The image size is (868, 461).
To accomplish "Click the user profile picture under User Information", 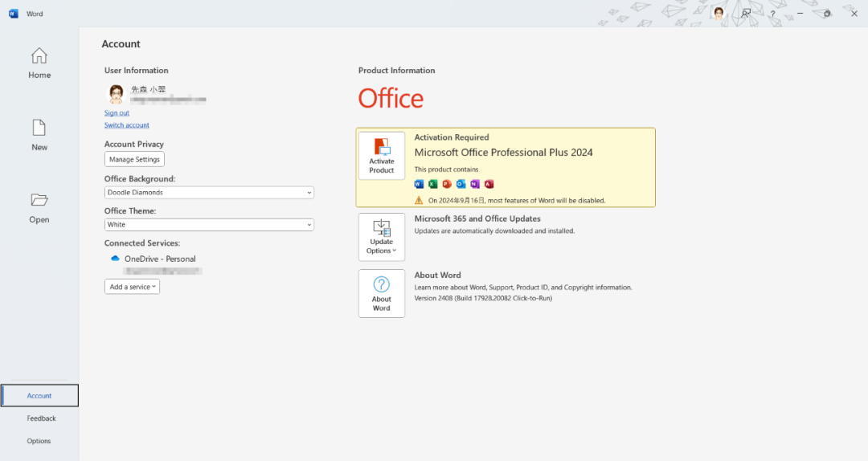I will 117,95.
